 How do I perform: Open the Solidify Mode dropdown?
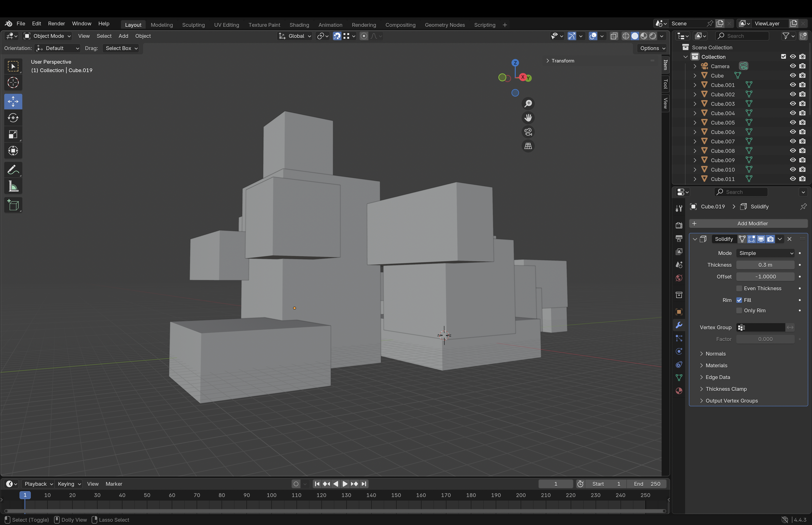(x=765, y=253)
